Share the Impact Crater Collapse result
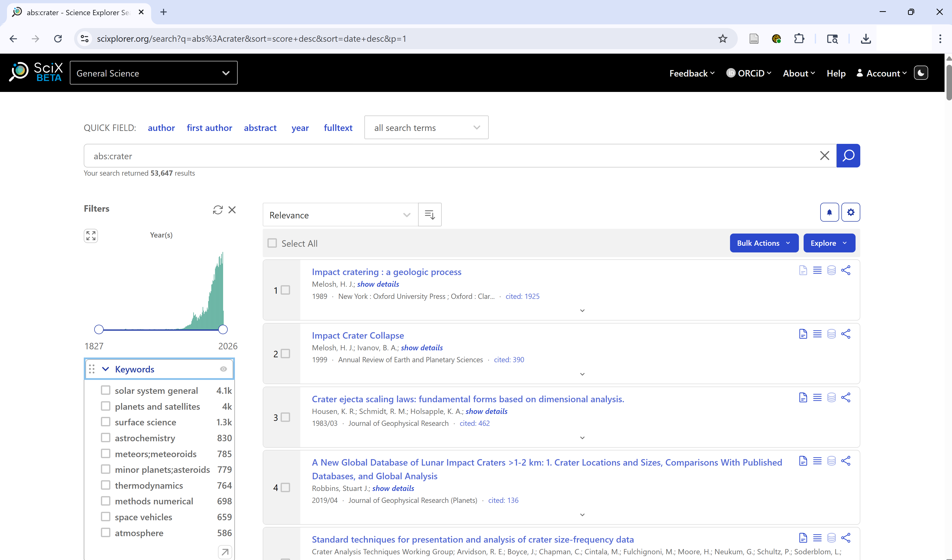952x560 pixels. tap(845, 334)
